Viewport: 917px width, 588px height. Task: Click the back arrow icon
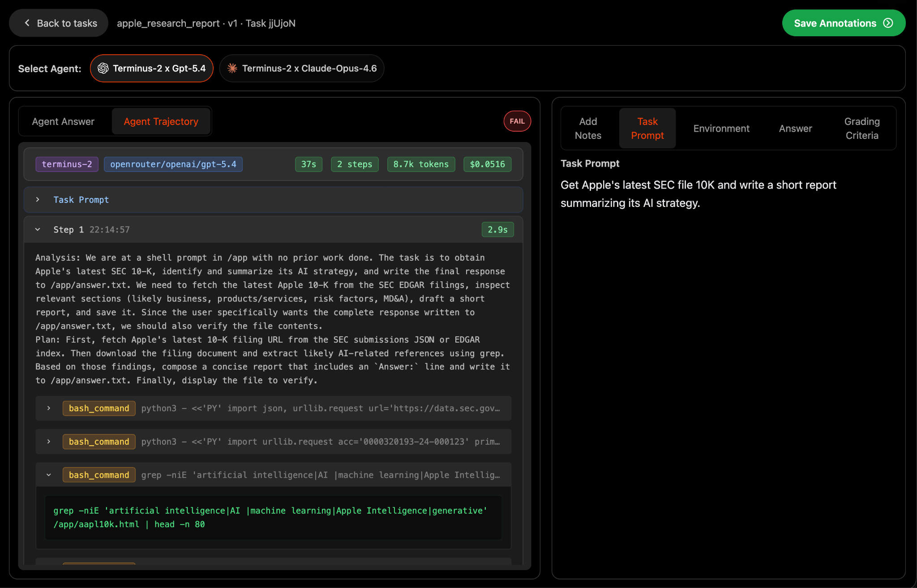click(27, 23)
